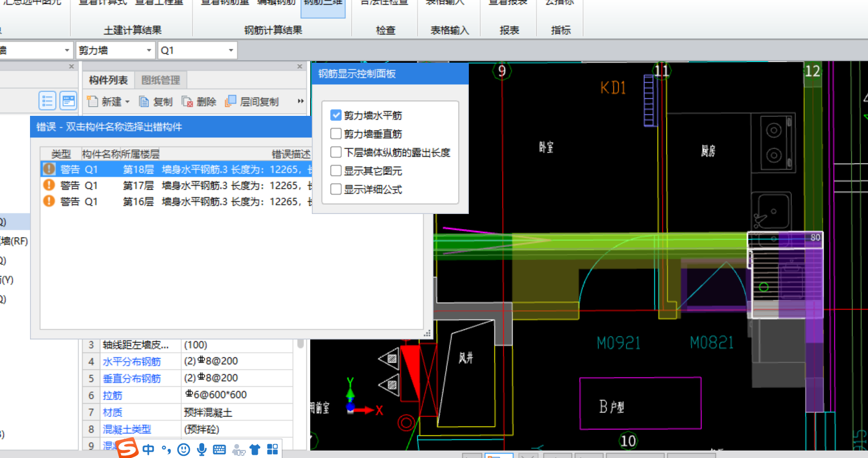Enable the 显示其它图元 checkbox
The image size is (868, 458).
coord(336,171)
